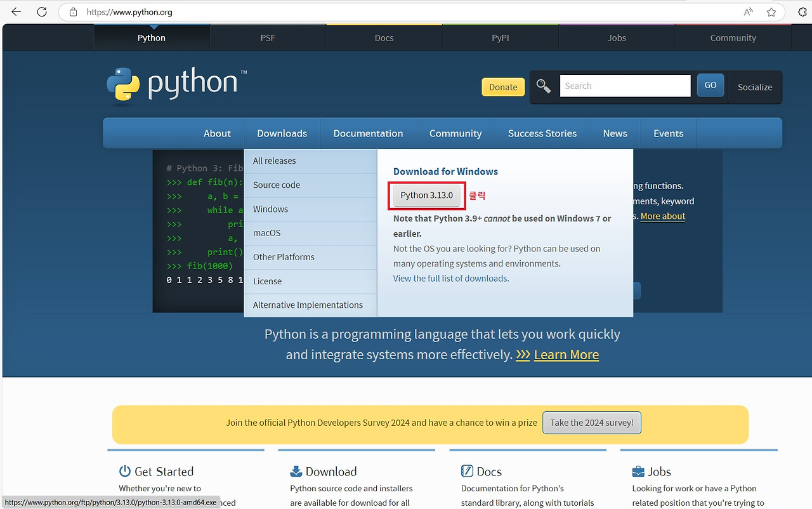
Task: Click the Jobs heading below the survey banner
Action: [660, 472]
